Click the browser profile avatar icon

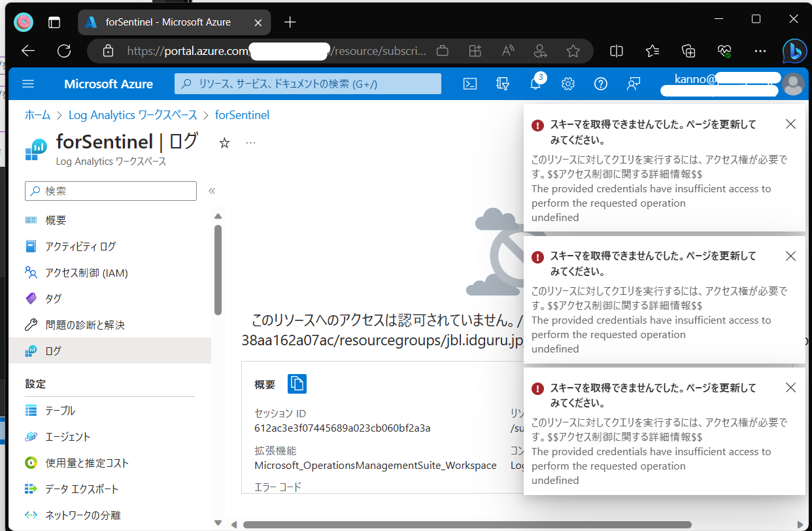coord(24,22)
